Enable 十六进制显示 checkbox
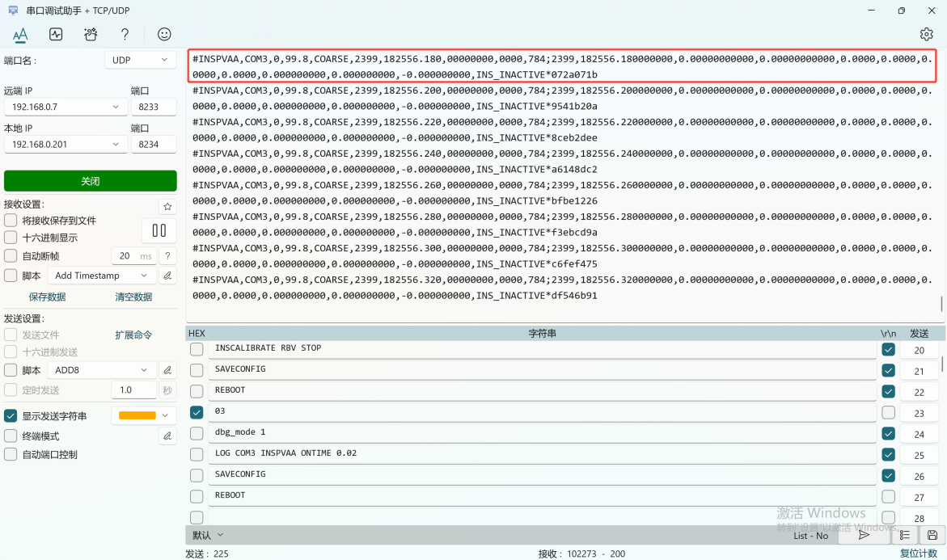Viewport: 947px width, 560px height. [x=11, y=238]
